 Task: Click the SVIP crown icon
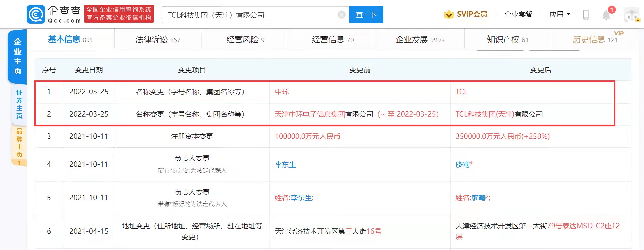(449, 14)
